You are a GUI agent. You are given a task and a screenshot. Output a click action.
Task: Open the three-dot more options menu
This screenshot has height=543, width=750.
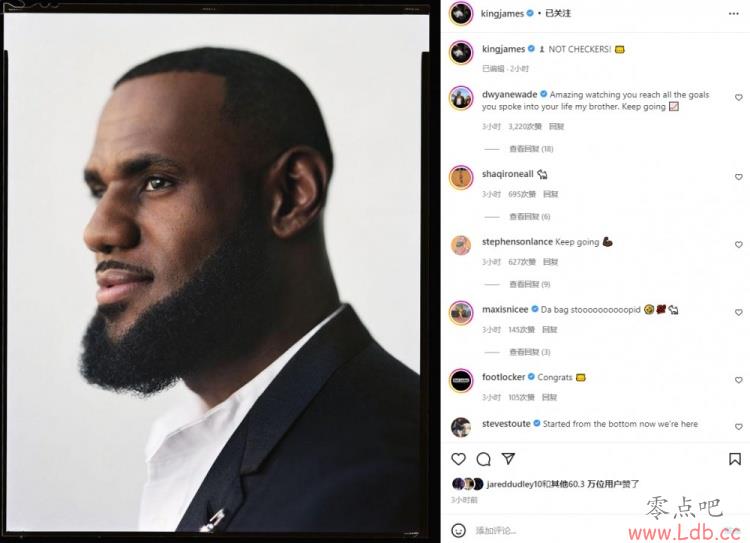[734, 13]
